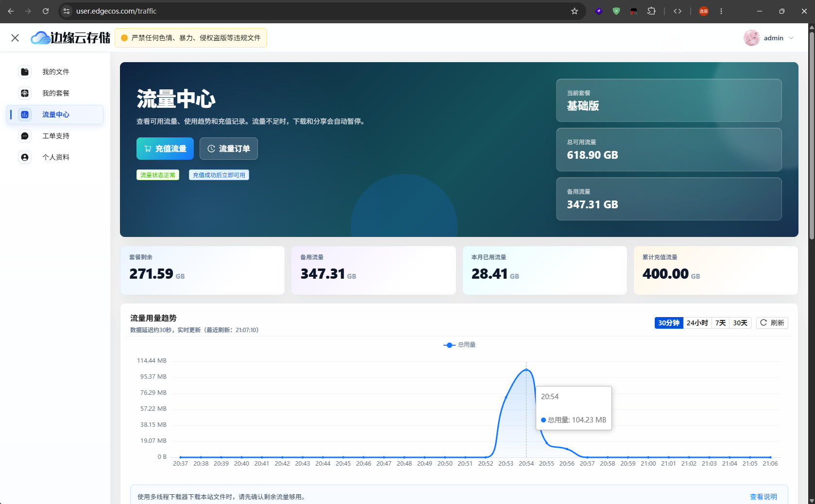
Task: Click the 当前套餐 基础版 card
Action: pyautogui.click(x=669, y=101)
